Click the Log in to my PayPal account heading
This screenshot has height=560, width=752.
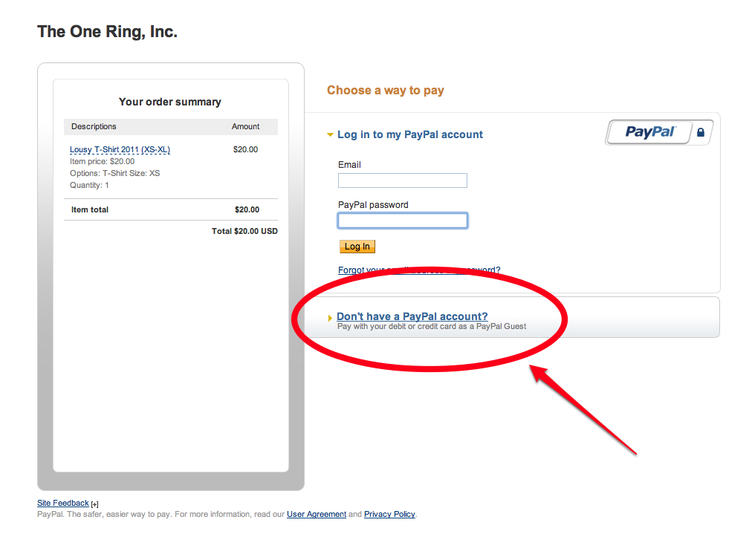tap(410, 134)
